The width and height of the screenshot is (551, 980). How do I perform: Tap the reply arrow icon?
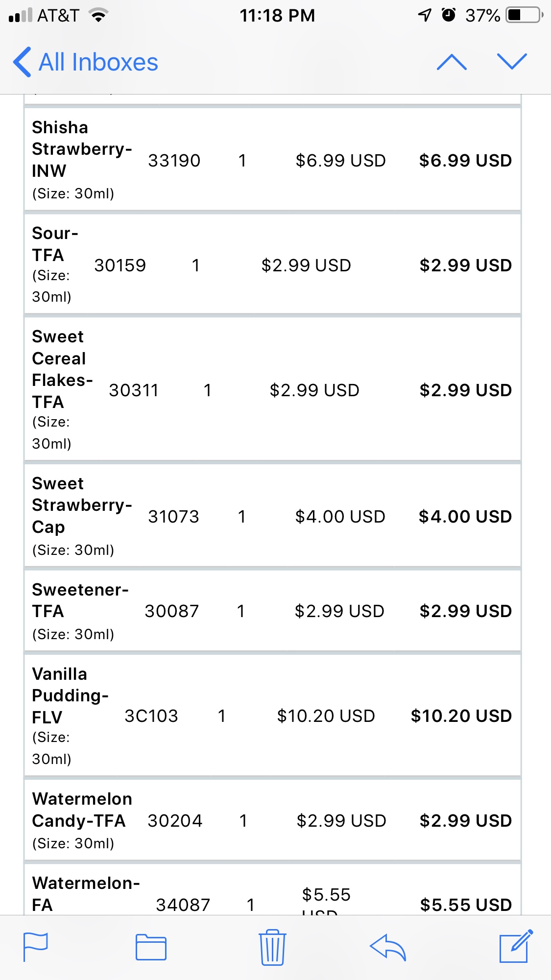coord(388,947)
